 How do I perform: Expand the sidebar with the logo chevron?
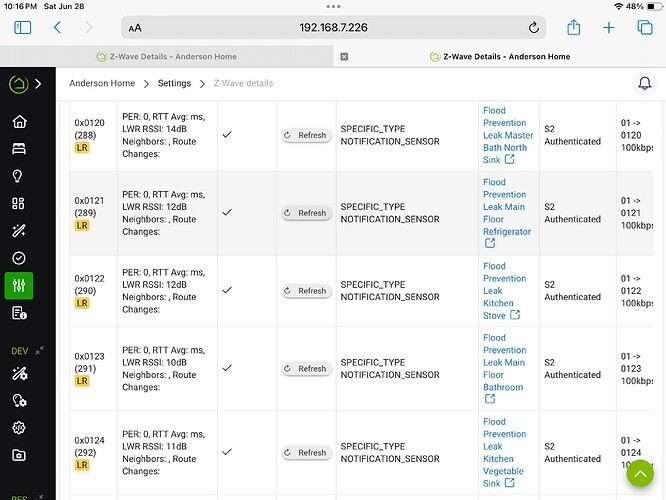(38, 84)
